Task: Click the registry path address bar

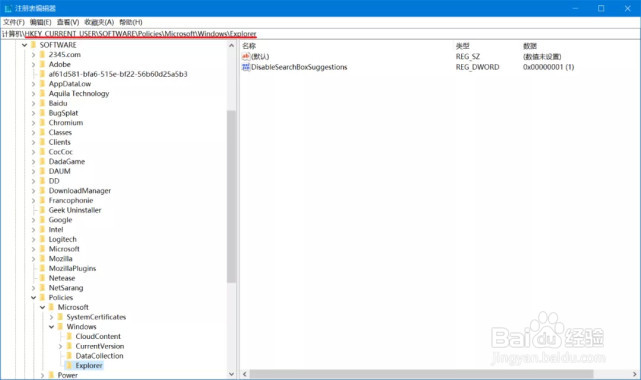Action: point(320,34)
